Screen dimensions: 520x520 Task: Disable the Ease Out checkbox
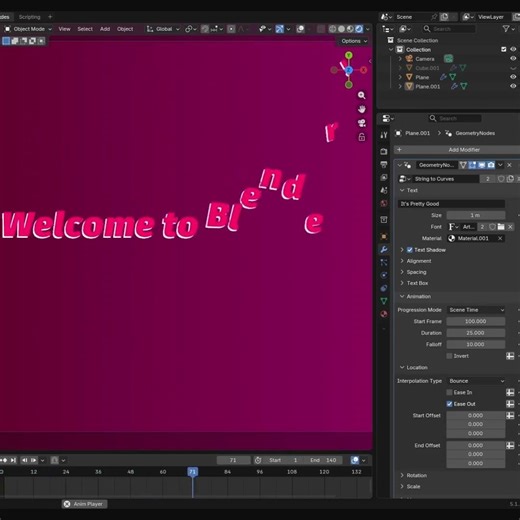pyautogui.click(x=449, y=404)
